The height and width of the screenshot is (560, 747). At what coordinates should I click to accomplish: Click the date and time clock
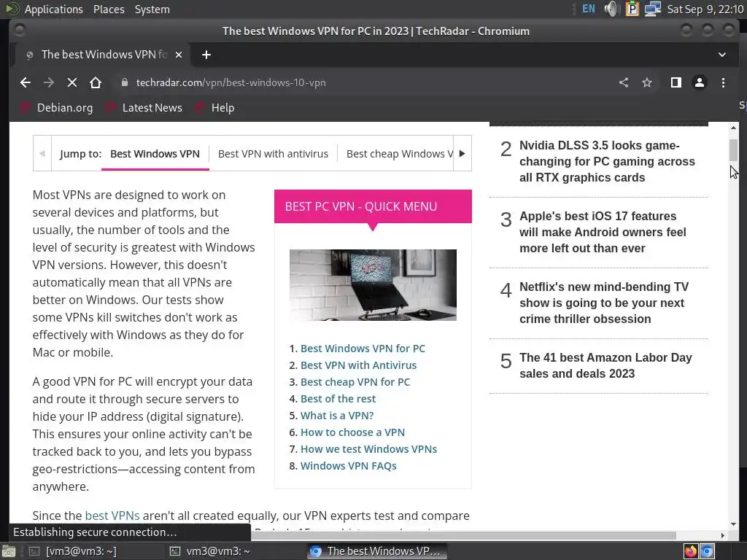pyautogui.click(x=705, y=9)
